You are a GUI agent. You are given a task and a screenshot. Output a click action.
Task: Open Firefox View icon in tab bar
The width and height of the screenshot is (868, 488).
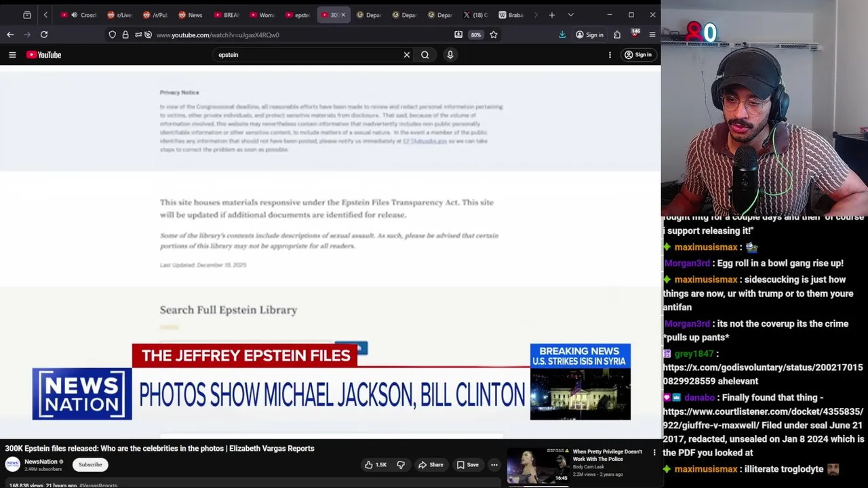point(27,15)
